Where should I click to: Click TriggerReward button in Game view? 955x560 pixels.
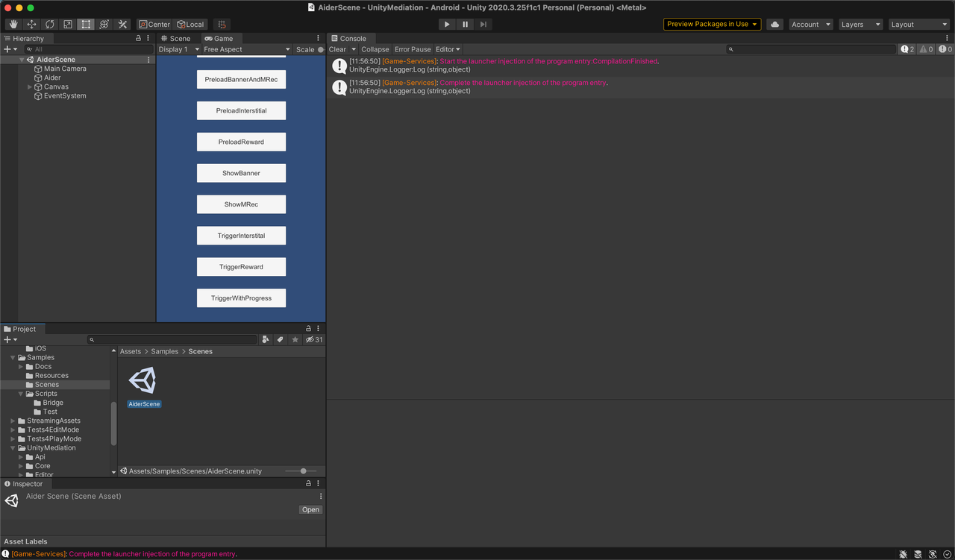point(241,267)
